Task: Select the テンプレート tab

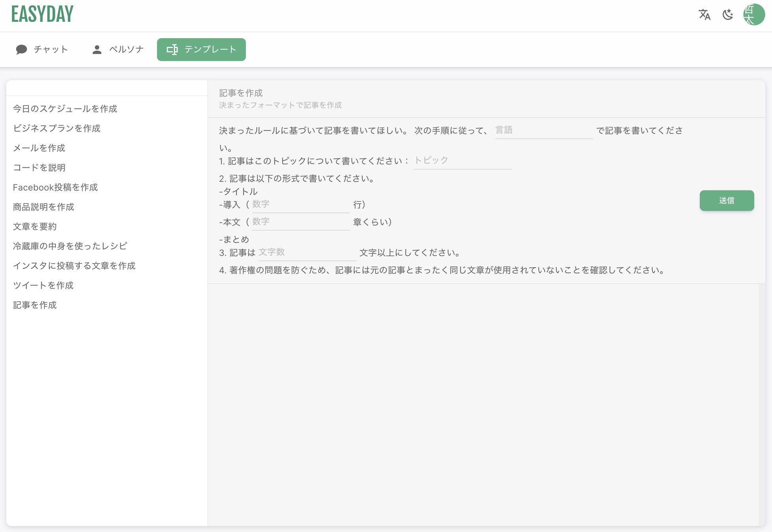Action: coord(201,49)
